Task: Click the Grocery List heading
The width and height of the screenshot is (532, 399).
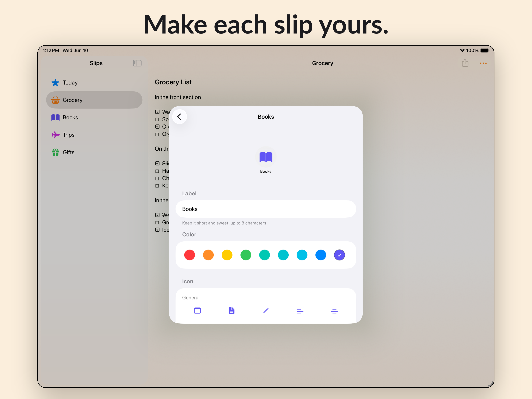Action: 173,82
